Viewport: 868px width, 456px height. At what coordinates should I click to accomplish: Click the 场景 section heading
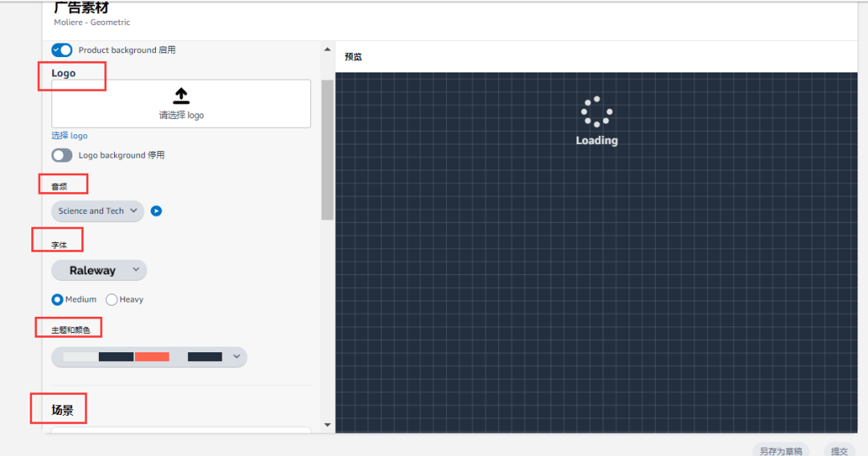tap(62, 410)
